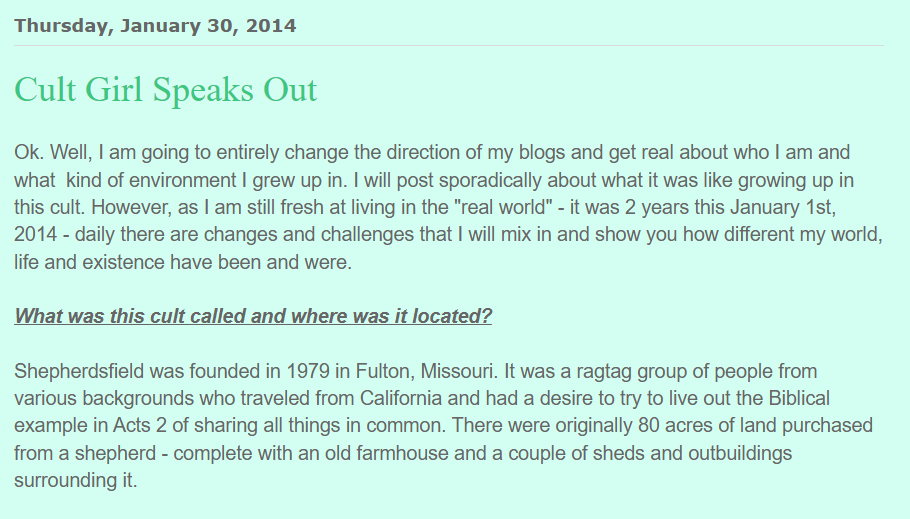Viewport: 910px width, 519px height.
Task: Click the underlined cult name and location heading
Action: pyautogui.click(x=253, y=316)
